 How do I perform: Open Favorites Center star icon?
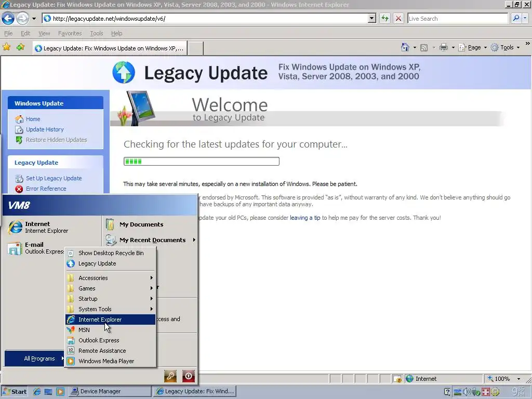[6, 47]
